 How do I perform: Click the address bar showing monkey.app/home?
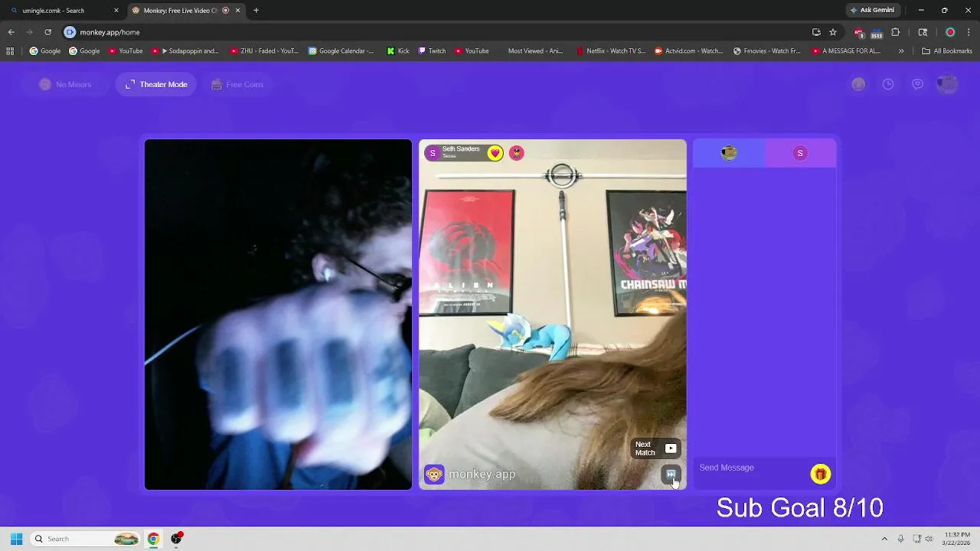[x=436, y=32]
